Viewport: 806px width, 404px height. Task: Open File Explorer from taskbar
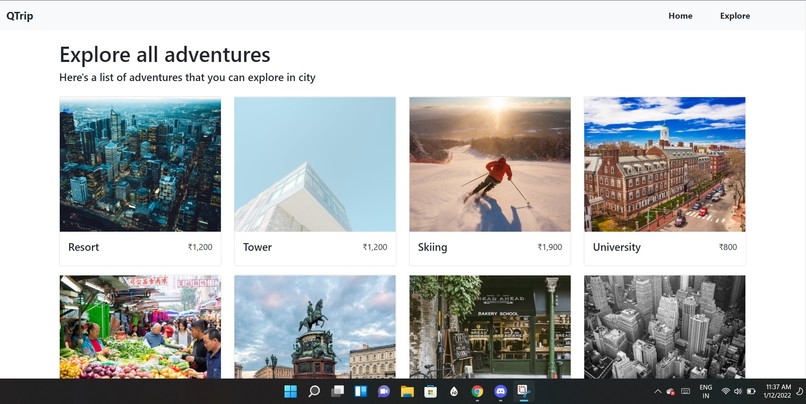click(x=407, y=392)
